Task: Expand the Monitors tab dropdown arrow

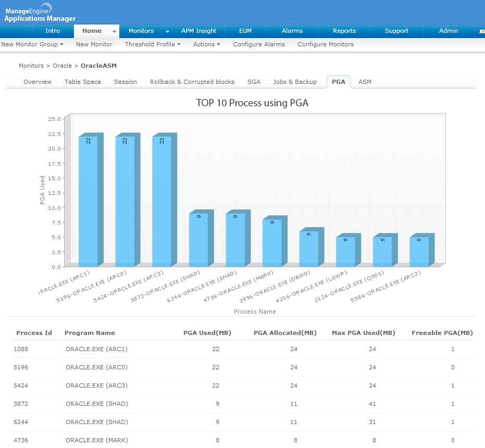Action: click(167, 31)
